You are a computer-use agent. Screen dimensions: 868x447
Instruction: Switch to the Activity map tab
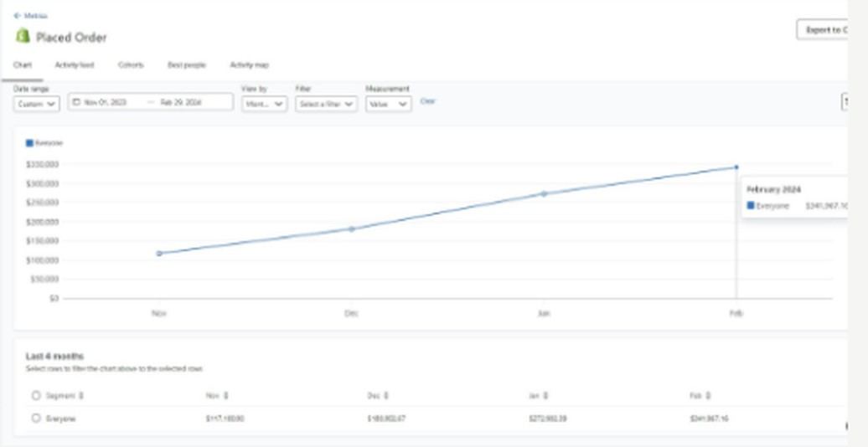coord(249,64)
